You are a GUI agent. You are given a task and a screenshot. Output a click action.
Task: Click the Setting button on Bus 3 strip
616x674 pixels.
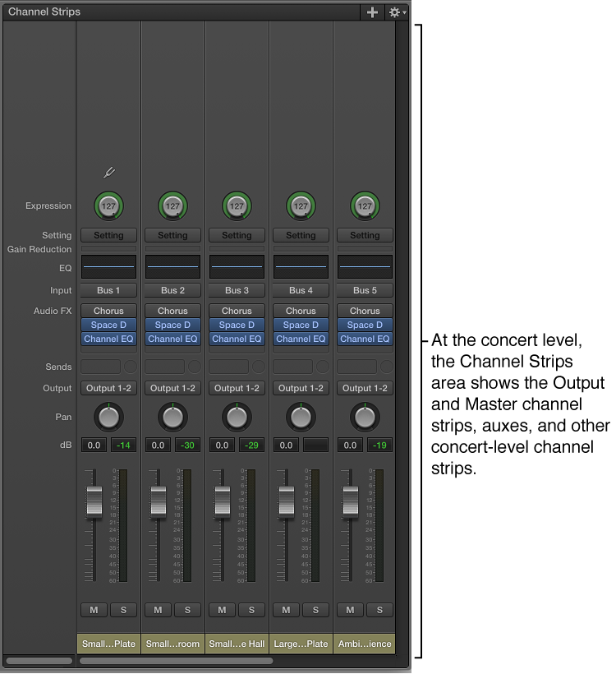point(237,235)
